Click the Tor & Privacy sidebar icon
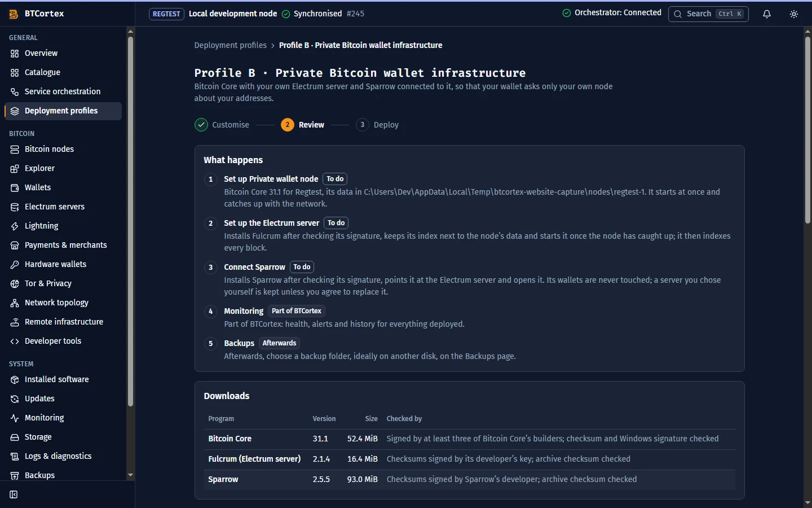This screenshot has width=812, height=508. [x=15, y=284]
